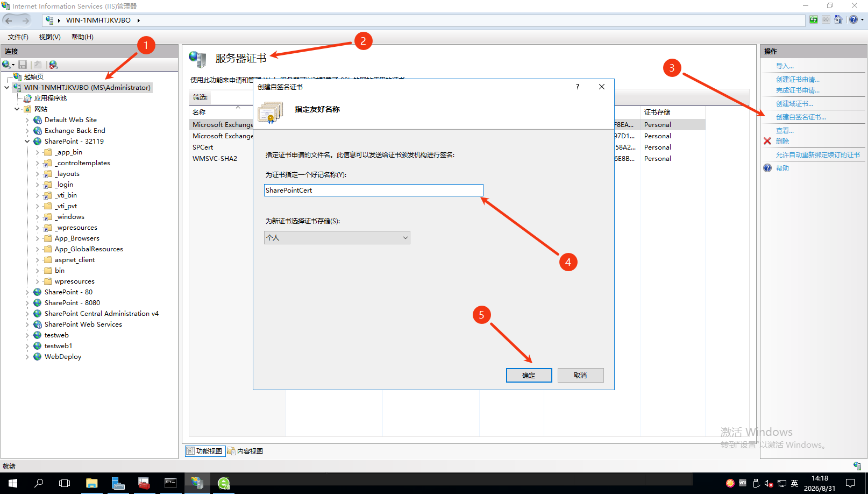Open File Explorer from taskbar
The image size is (868, 494).
tap(91, 483)
